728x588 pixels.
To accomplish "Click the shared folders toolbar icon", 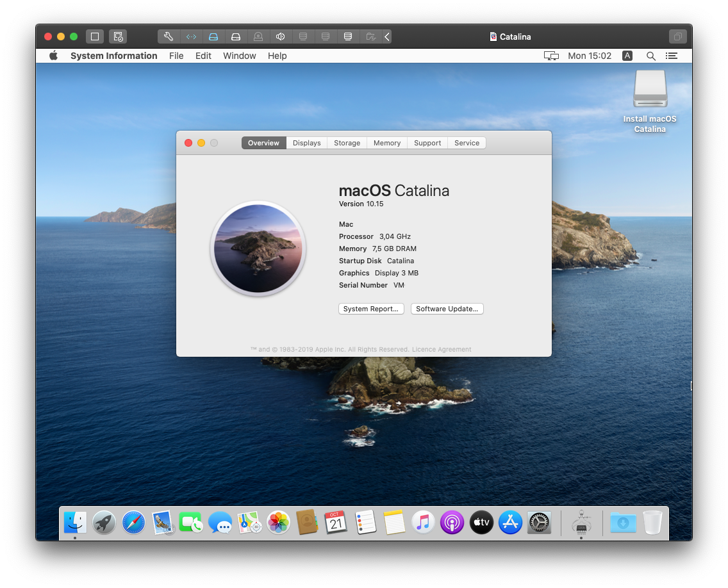I will coord(370,37).
